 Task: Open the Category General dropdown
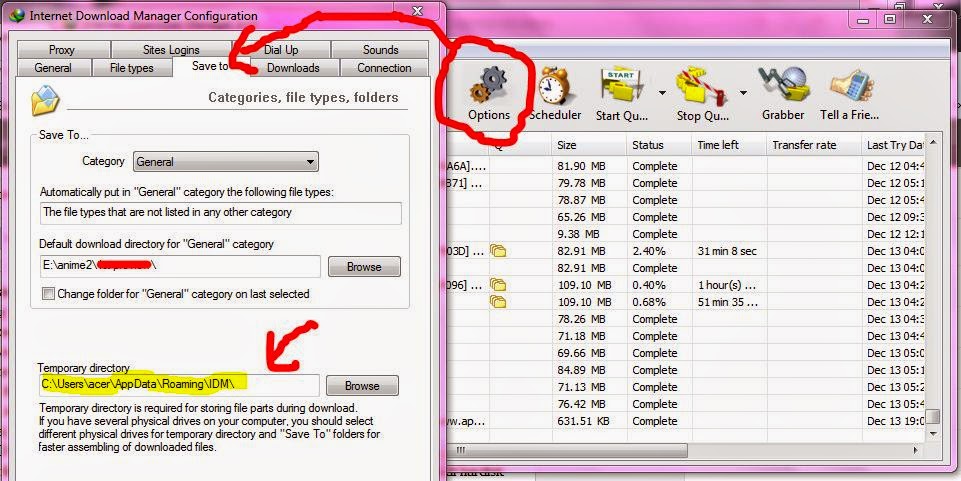[226, 162]
